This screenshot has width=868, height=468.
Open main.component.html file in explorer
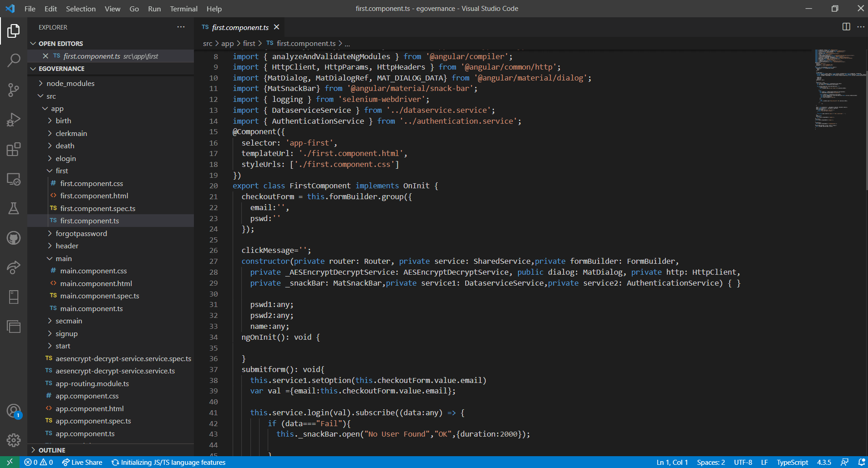[96, 283]
